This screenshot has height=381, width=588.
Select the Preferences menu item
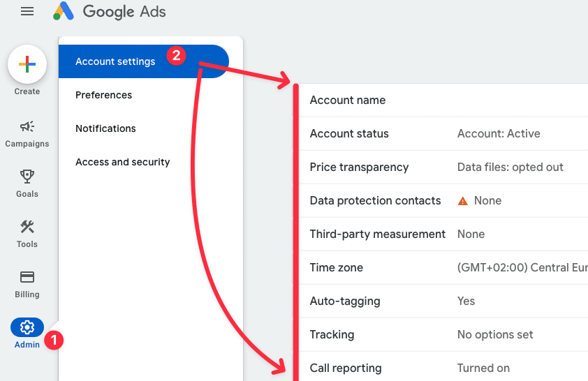(x=103, y=95)
